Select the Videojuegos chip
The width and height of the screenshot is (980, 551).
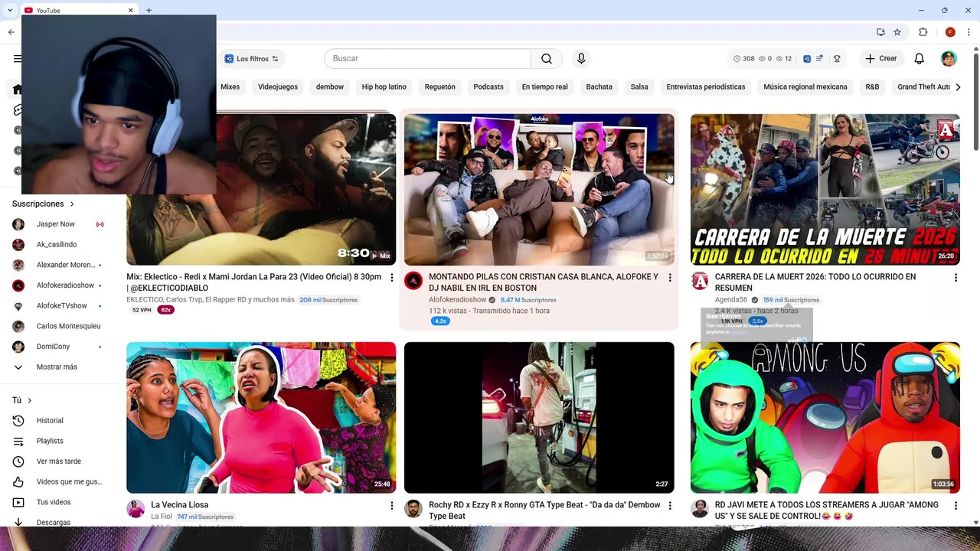click(278, 87)
